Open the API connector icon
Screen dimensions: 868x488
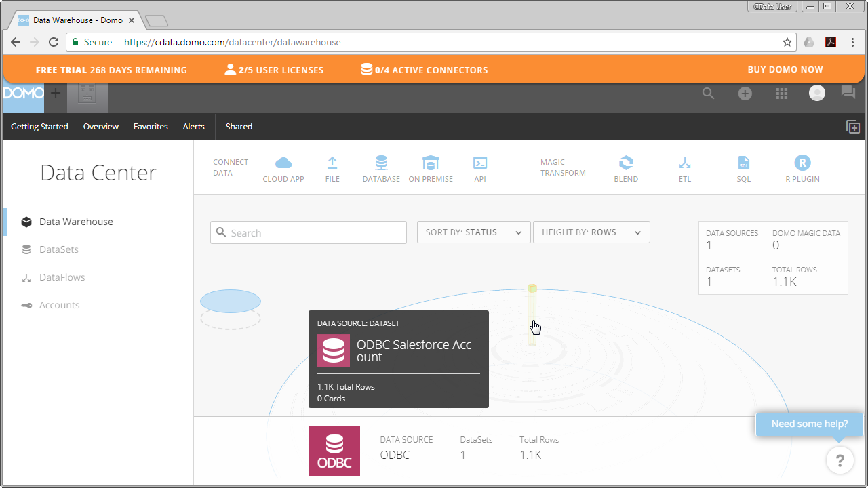pos(479,163)
